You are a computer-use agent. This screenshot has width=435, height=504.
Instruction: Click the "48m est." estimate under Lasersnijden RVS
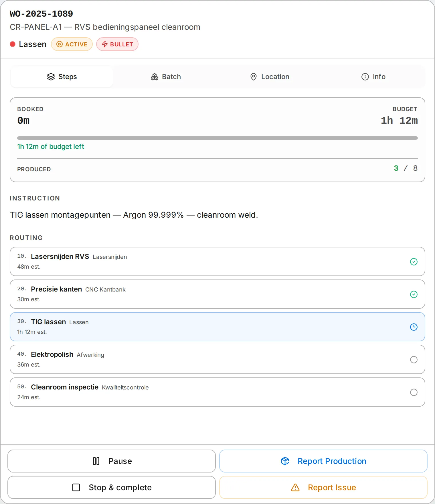pos(29,267)
